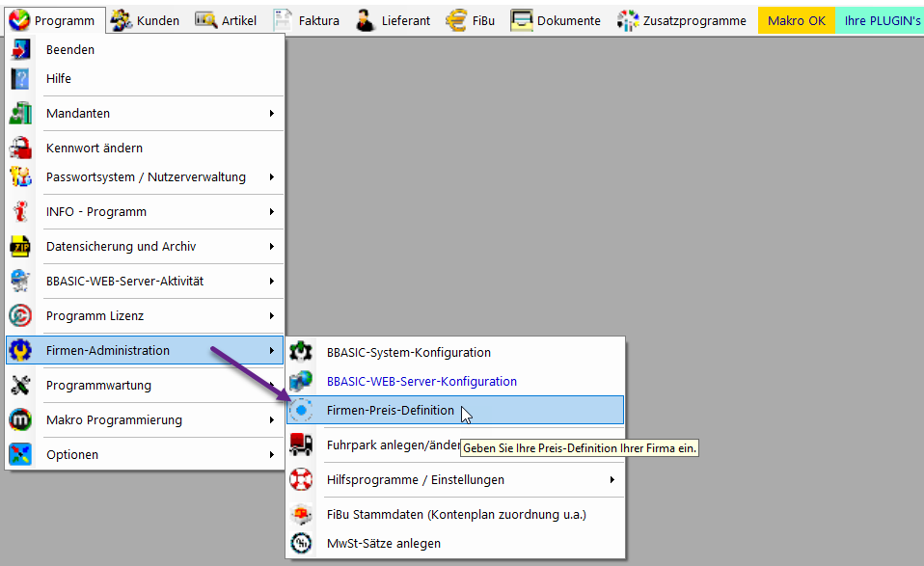Click the yellow Makro OK button
Screen dimensions: 924x566
(x=796, y=20)
